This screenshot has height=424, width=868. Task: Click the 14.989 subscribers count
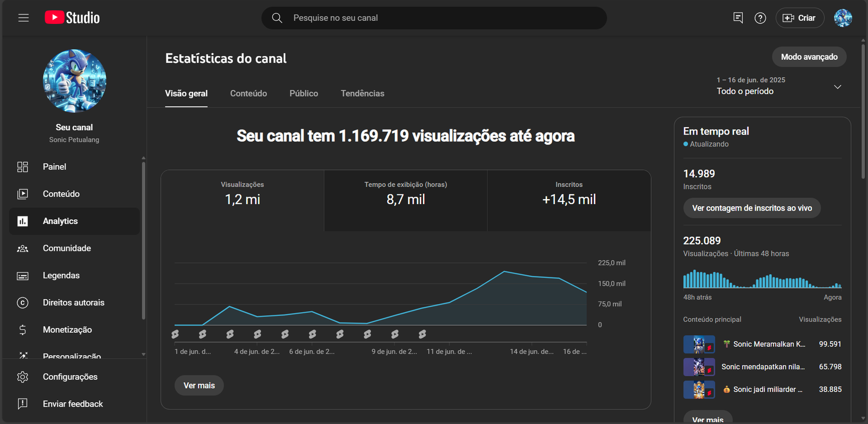coord(699,174)
